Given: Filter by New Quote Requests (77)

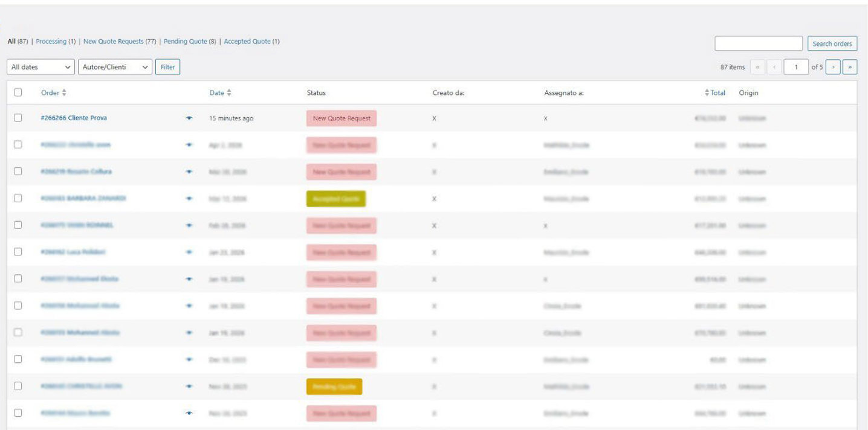Looking at the screenshot, I should [120, 42].
